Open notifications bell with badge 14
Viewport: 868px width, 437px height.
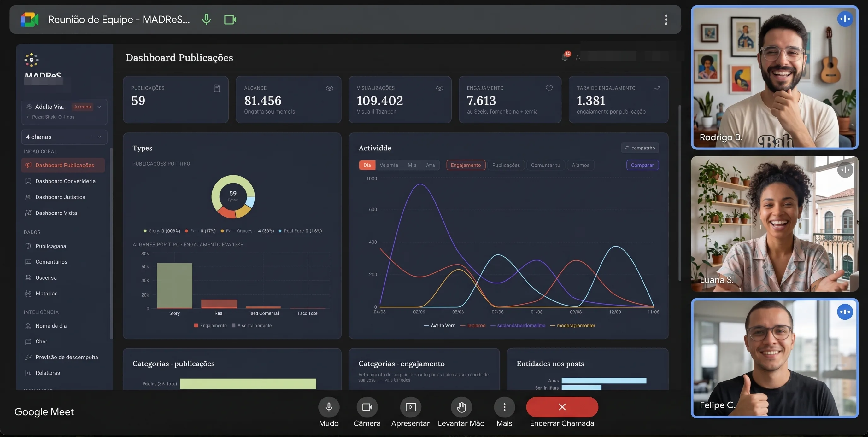[566, 56]
